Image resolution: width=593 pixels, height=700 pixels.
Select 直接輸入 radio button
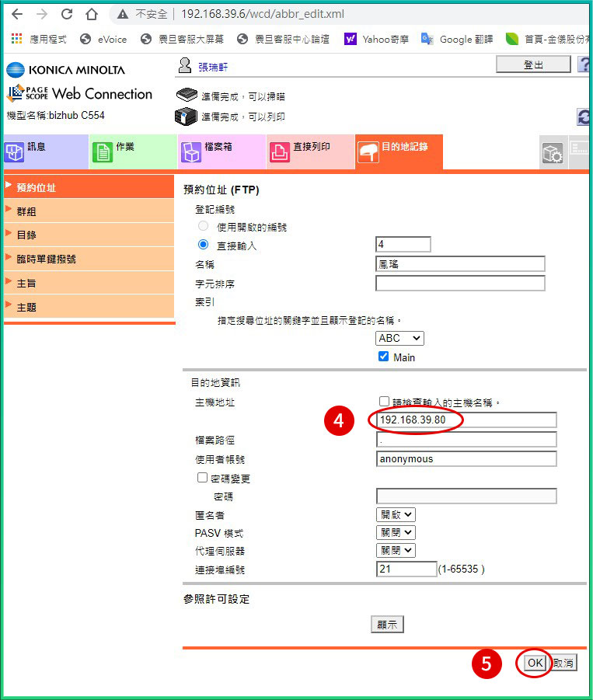[x=203, y=245]
